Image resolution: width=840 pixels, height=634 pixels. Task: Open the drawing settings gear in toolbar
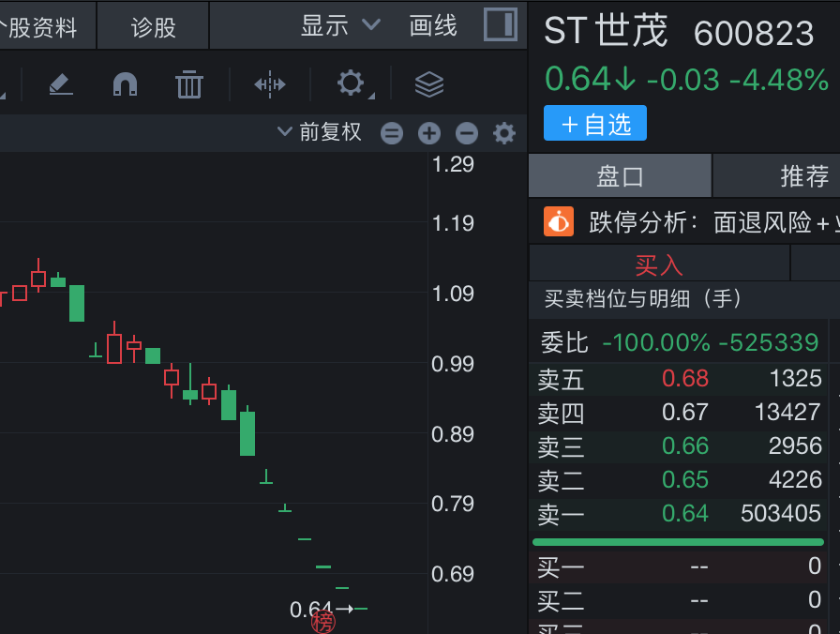pyautogui.click(x=351, y=83)
